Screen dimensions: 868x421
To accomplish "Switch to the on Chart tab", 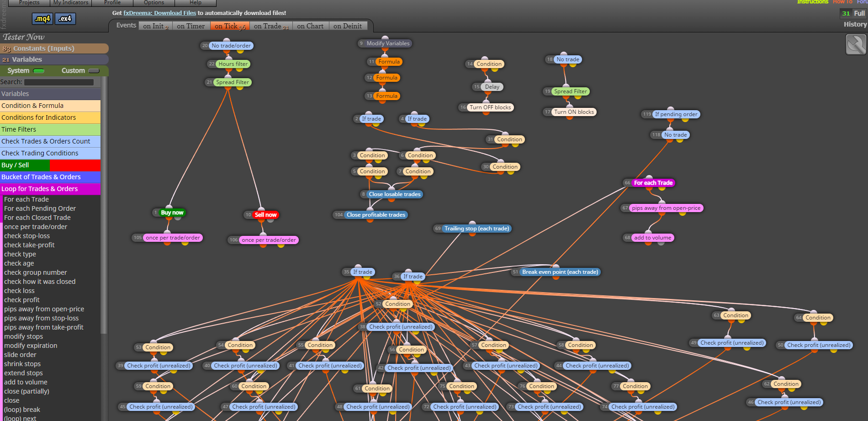I will point(310,26).
